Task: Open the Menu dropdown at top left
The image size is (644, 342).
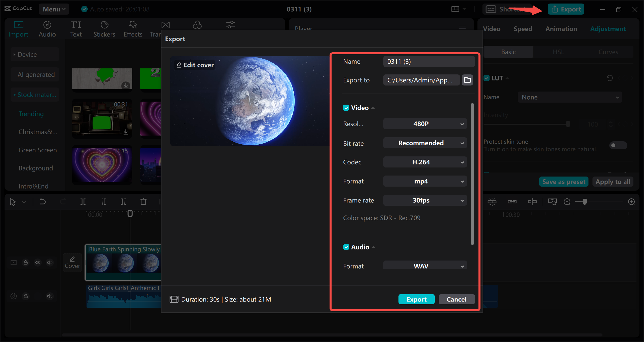Action: click(x=54, y=9)
